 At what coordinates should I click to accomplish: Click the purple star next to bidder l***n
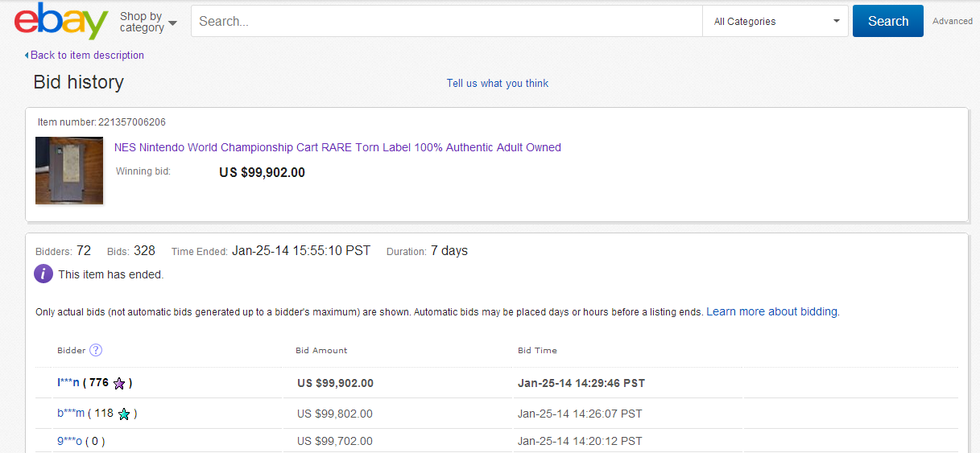click(x=119, y=384)
